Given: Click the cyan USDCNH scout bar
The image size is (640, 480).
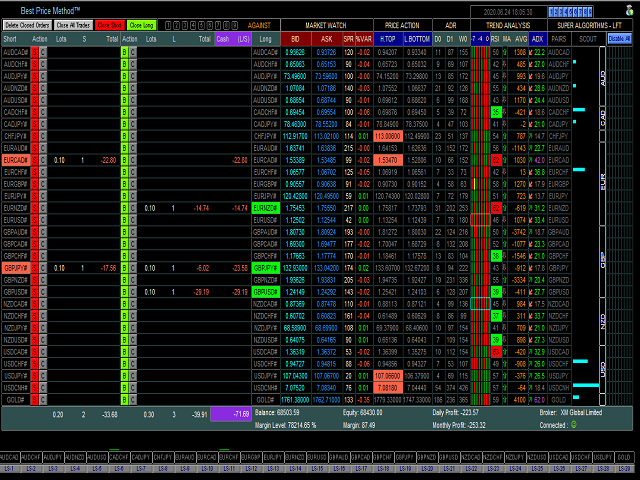Looking at the screenshot, I should pos(586,385).
